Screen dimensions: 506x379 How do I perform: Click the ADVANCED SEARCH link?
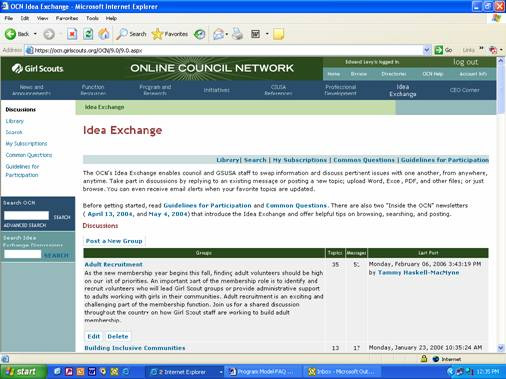25,225
